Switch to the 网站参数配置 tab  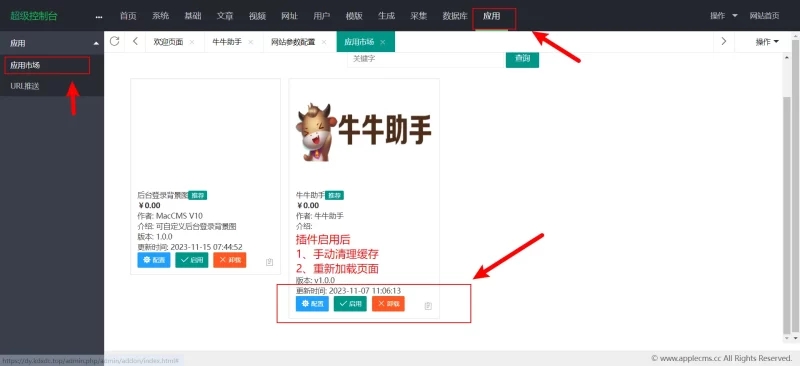pyautogui.click(x=293, y=42)
